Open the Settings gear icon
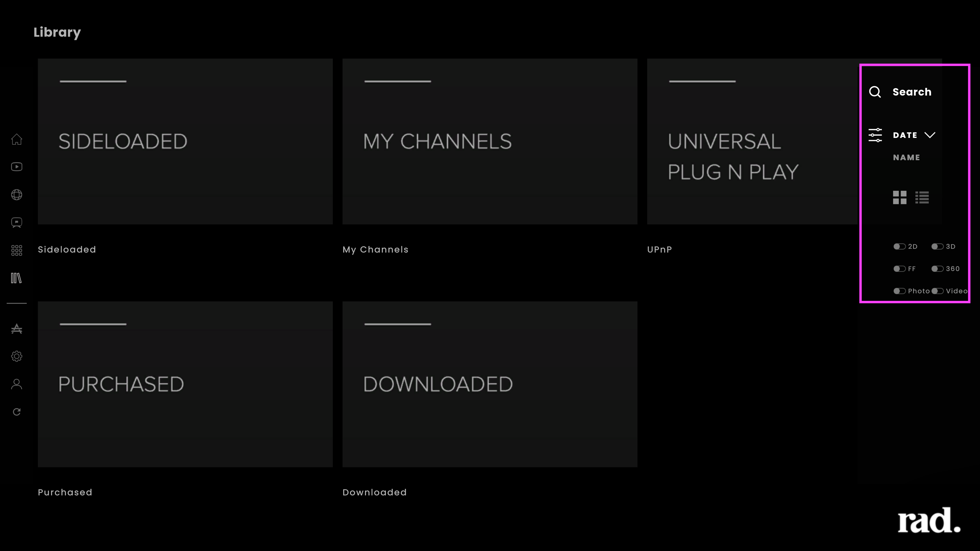The height and width of the screenshot is (551, 980). 16,356
